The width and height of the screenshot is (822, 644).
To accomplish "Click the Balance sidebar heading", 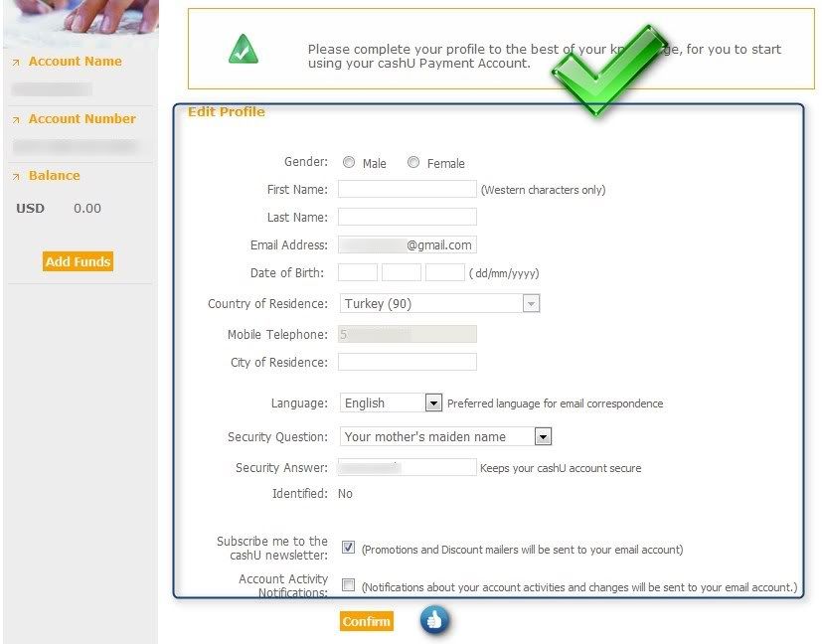I will click(x=55, y=176).
